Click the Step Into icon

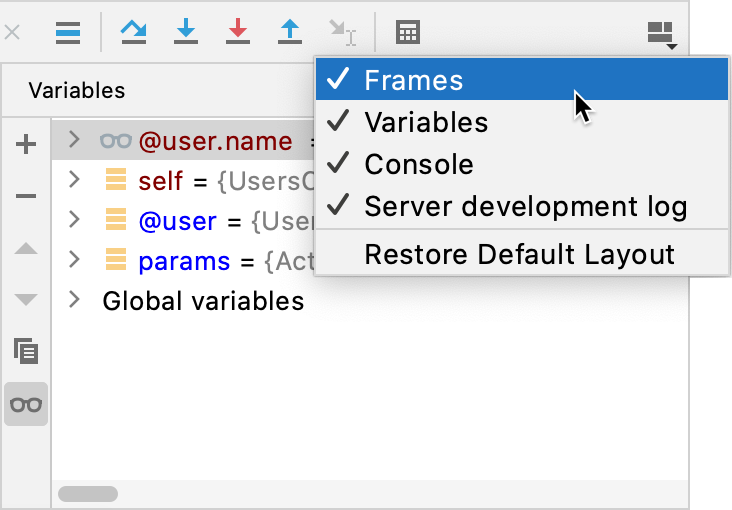tap(186, 32)
